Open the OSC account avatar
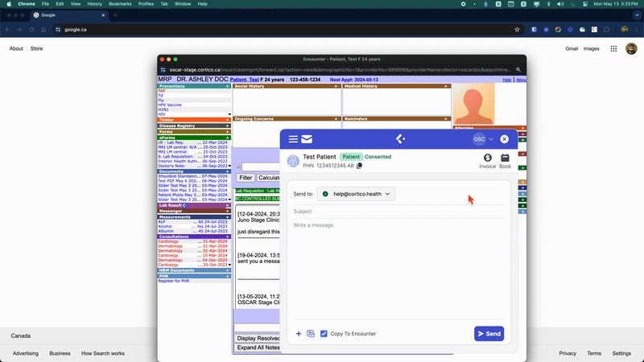The image size is (644, 362). 479,139
